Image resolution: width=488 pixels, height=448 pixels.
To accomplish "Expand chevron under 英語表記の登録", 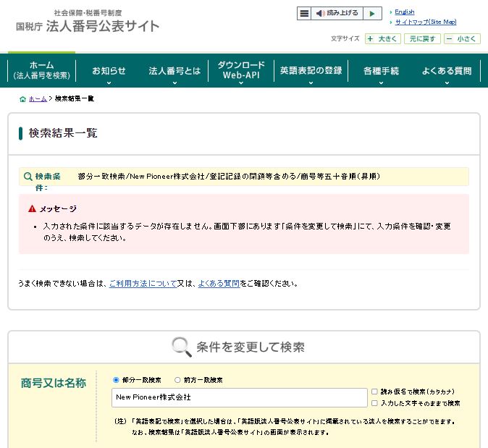I will point(311,83).
